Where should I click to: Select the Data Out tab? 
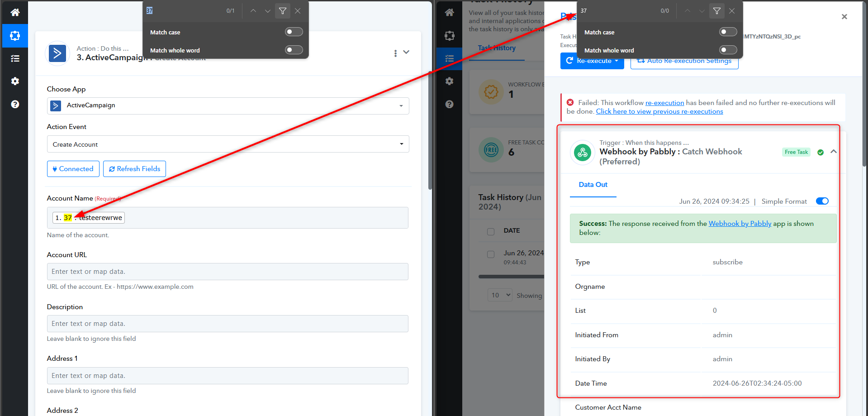click(x=593, y=185)
